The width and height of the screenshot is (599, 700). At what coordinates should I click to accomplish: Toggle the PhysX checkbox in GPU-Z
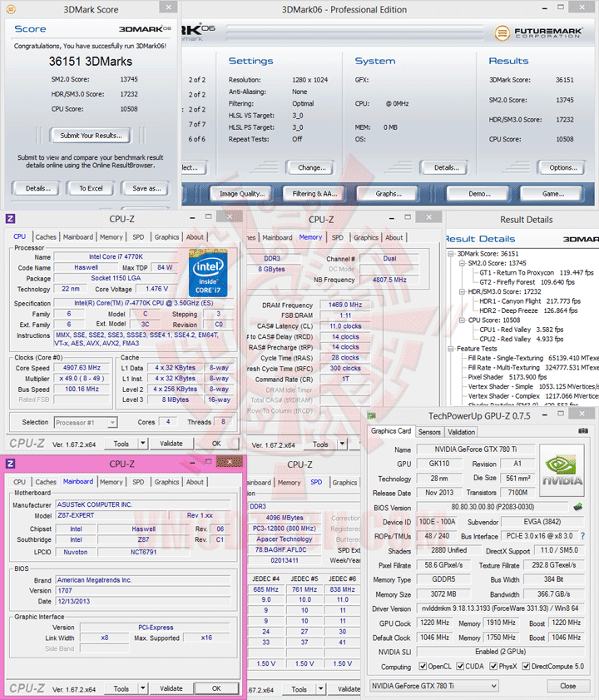coord(493,666)
